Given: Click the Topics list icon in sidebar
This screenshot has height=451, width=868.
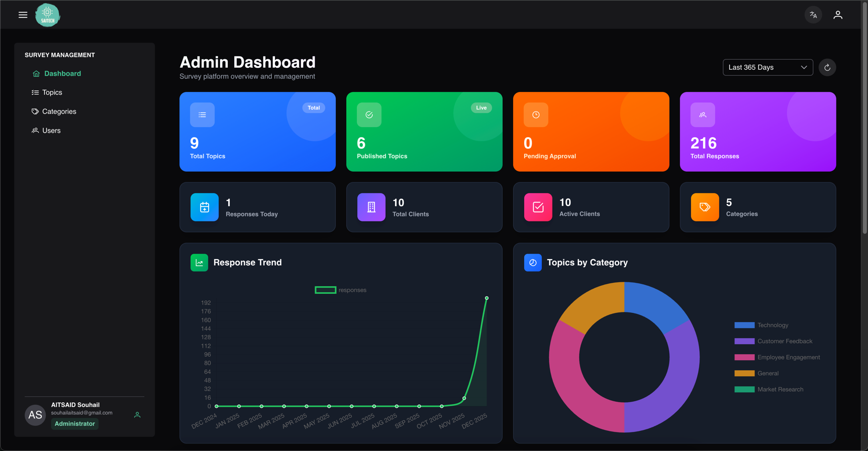Looking at the screenshot, I should pos(35,92).
